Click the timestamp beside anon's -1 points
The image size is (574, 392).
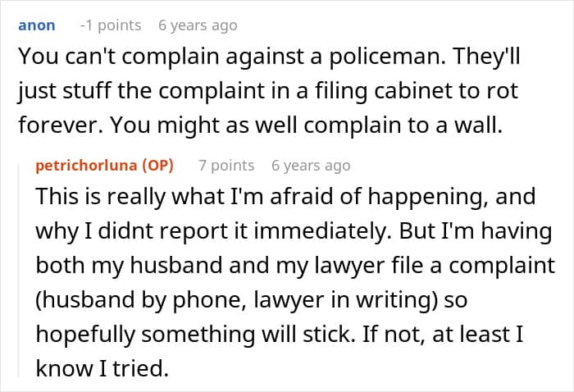198,25
